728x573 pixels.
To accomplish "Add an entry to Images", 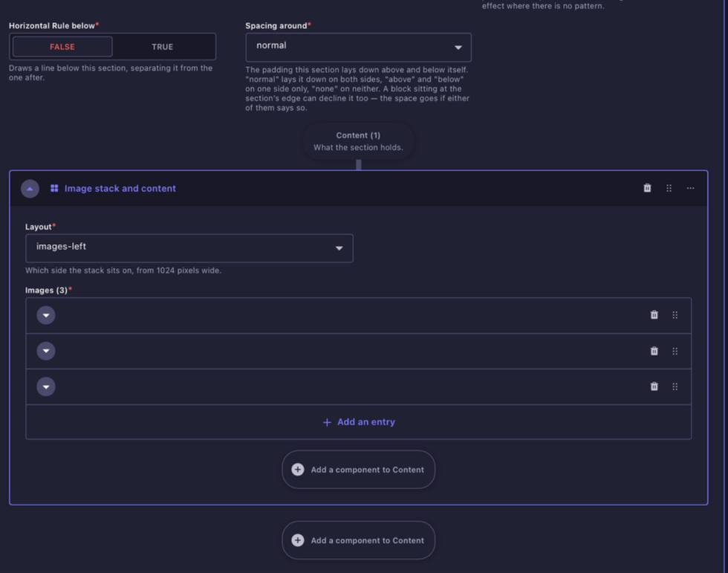I will click(358, 422).
